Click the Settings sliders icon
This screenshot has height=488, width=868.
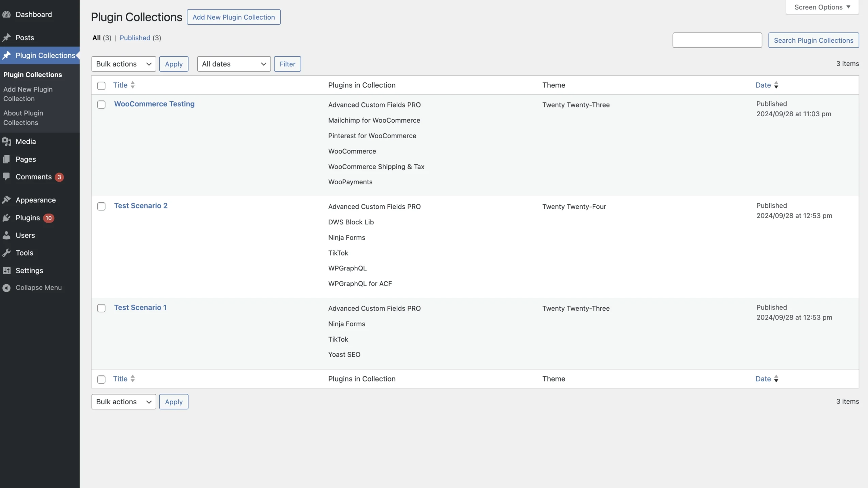pos(6,270)
